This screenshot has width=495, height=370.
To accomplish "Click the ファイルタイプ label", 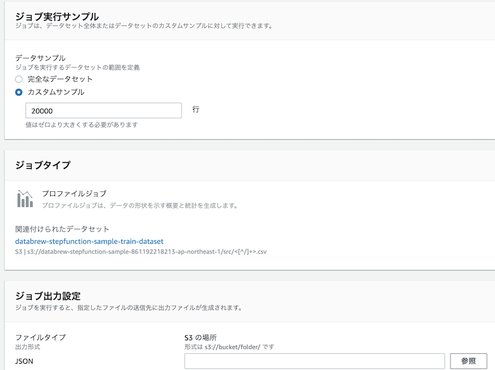I will 40,337.
